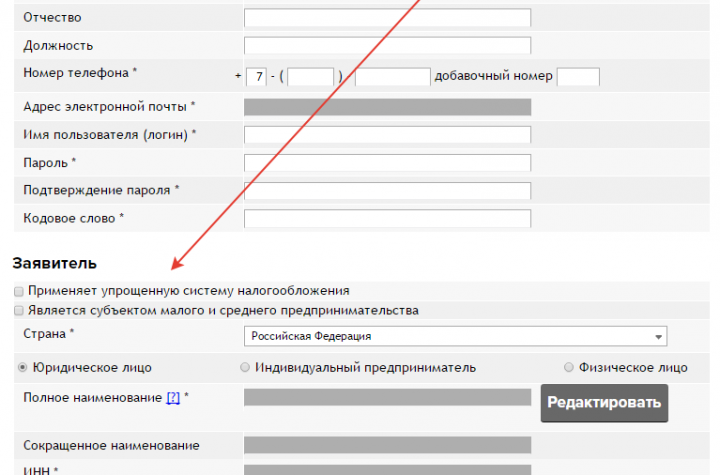Viewport: 720px width, 475px height.
Task: Click the 'Кодовое слово' input field
Action: point(387,218)
